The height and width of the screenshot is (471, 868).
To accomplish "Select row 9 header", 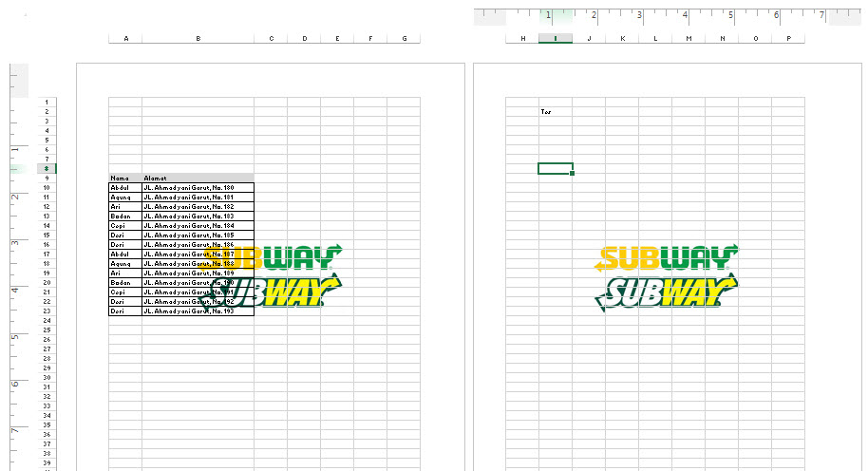I will click(x=47, y=179).
